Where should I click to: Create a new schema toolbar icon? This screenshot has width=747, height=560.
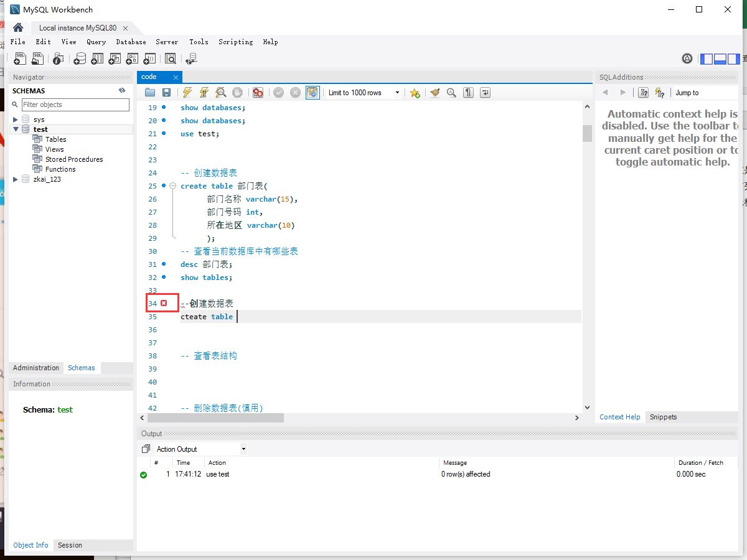80,58
